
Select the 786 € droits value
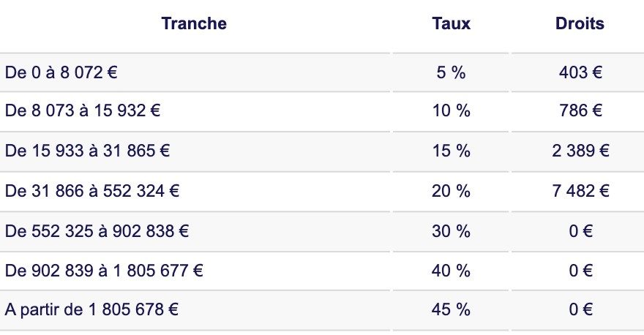pos(580,111)
